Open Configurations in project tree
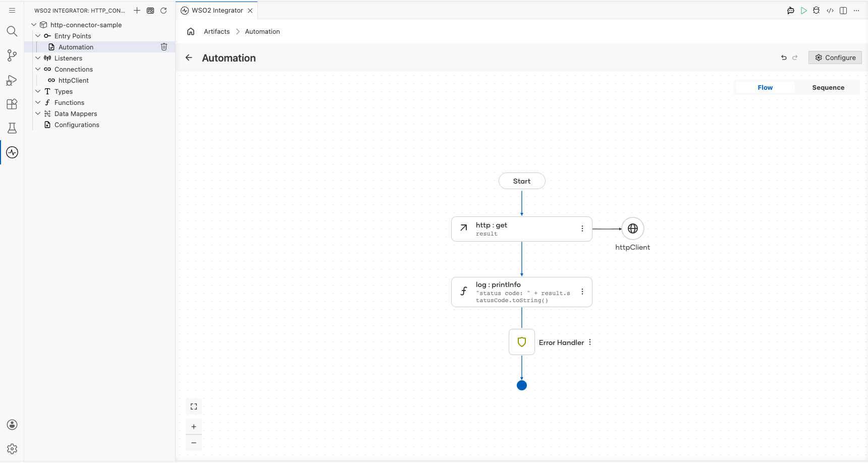This screenshot has height=463, width=868. point(77,125)
